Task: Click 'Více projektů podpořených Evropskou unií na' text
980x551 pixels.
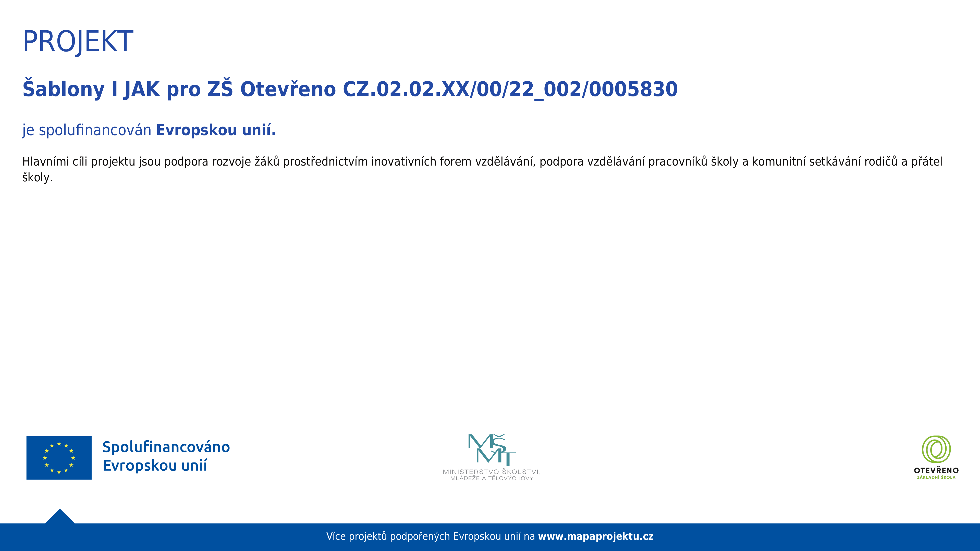Action: 431,536
